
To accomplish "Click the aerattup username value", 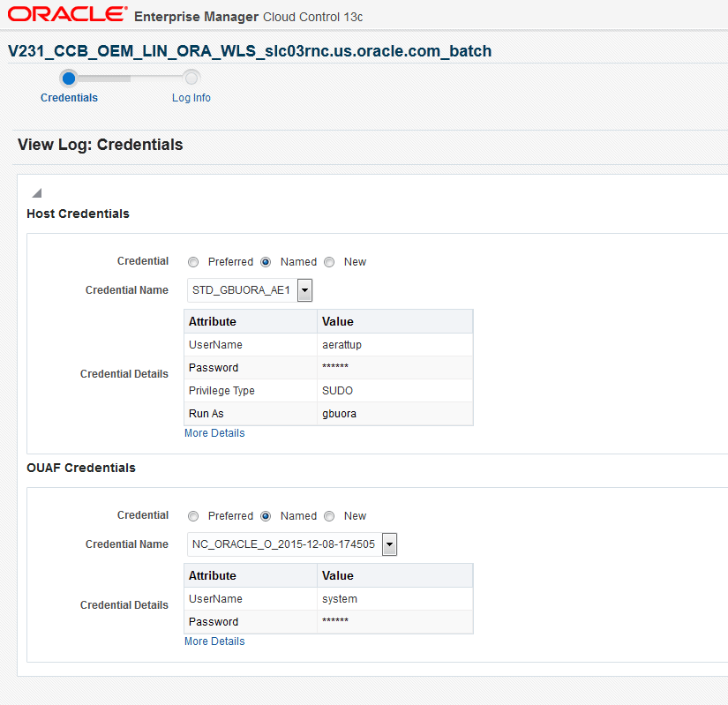I will coord(341,345).
